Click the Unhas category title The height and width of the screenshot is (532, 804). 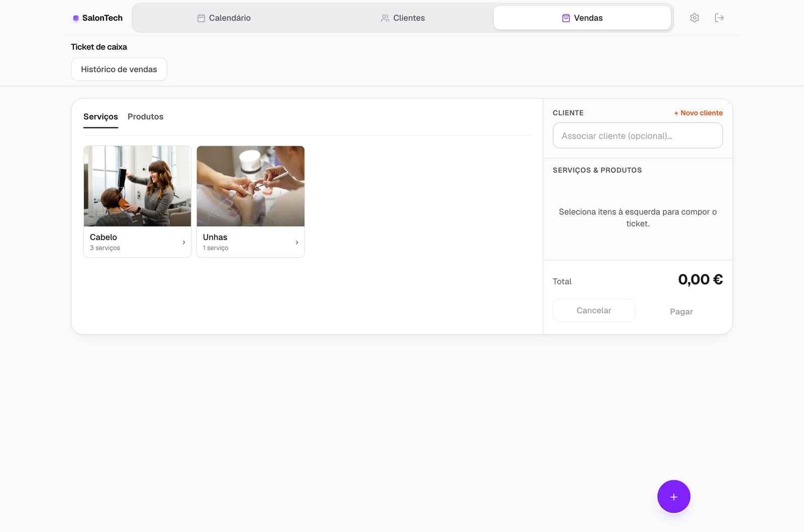[215, 237]
